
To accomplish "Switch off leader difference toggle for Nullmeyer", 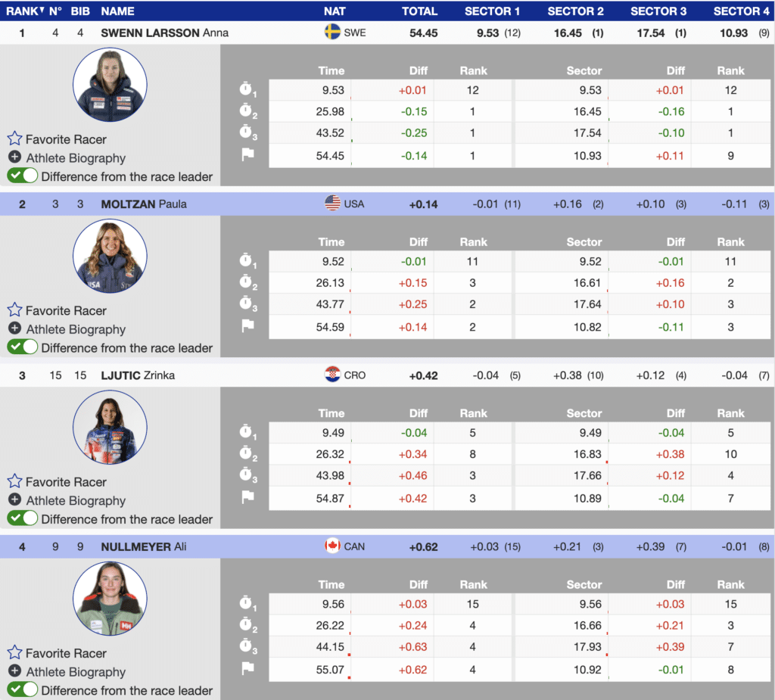I will (23, 690).
